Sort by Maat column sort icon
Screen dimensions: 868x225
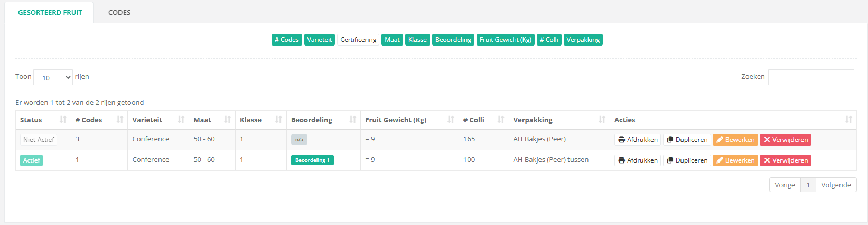(x=228, y=120)
